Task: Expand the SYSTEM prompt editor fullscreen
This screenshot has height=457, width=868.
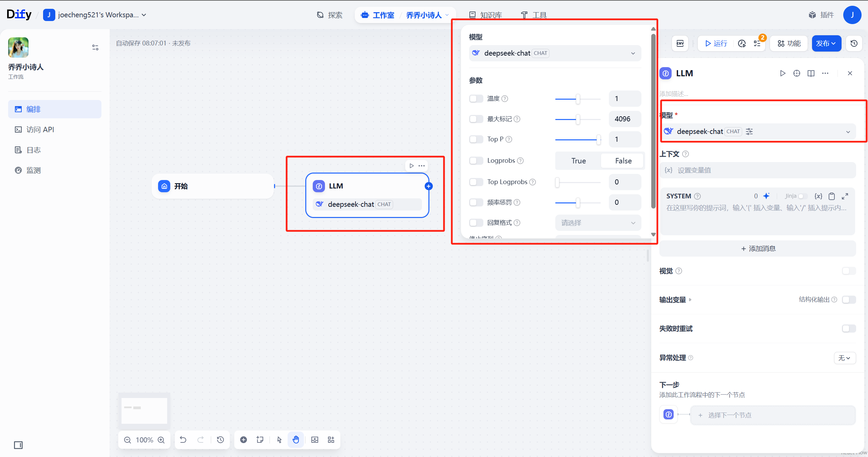Action: click(x=845, y=196)
